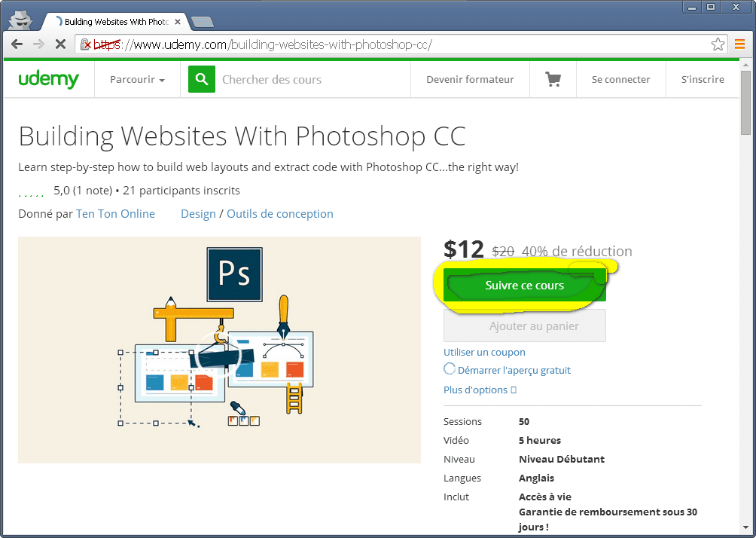Stop page loading with the X button
Viewport: 756px width, 538px height.
coord(60,44)
